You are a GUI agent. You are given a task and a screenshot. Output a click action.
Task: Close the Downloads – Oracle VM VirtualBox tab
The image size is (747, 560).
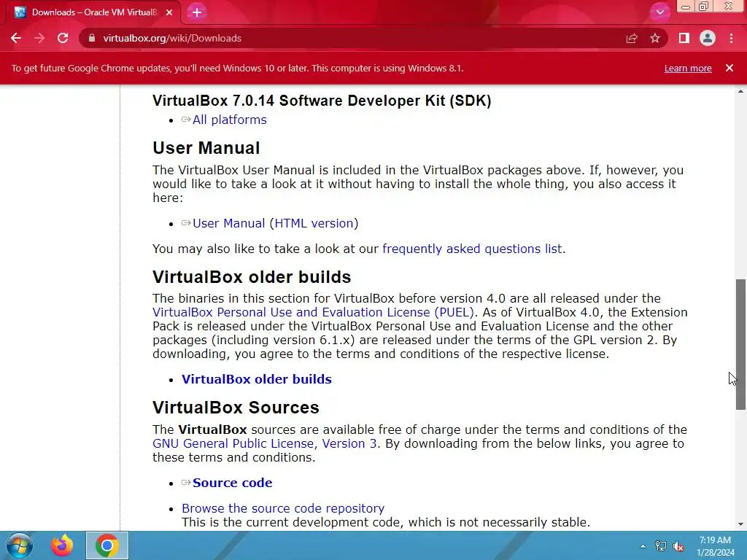pos(169,12)
